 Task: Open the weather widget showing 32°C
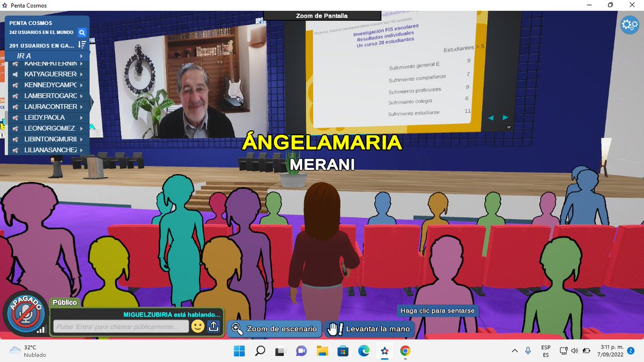tap(28, 351)
